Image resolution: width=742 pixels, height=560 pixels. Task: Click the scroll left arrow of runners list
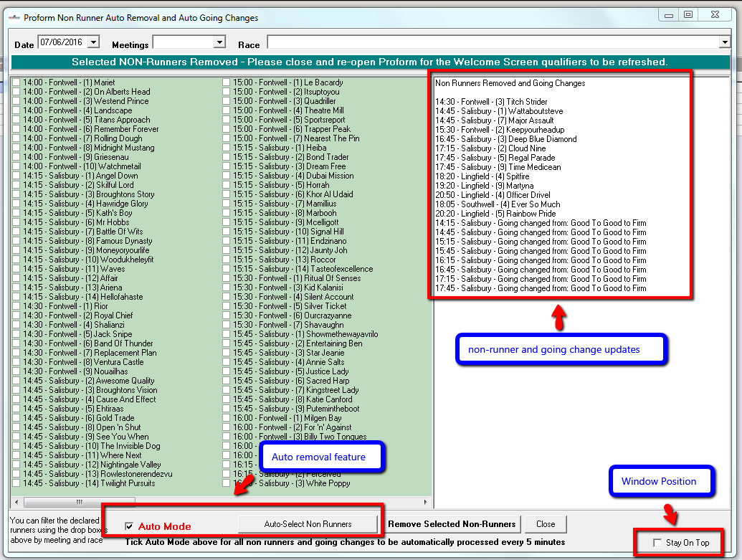tap(17, 502)
